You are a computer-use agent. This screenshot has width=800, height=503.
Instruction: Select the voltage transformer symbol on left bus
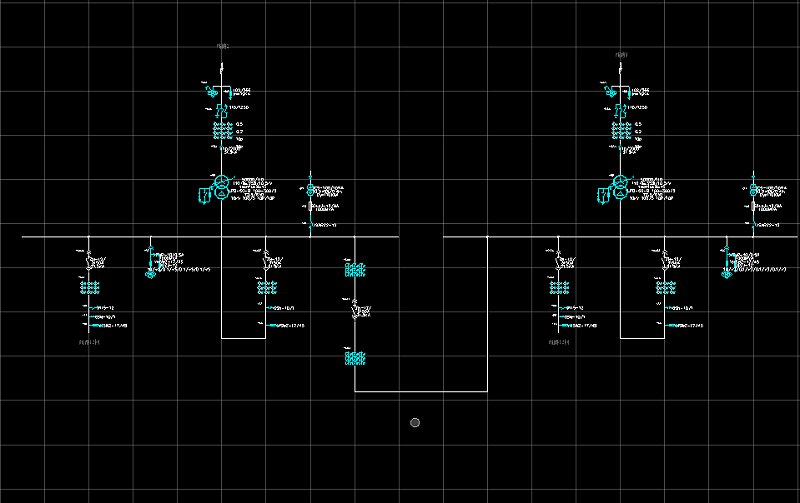(151, 275)
